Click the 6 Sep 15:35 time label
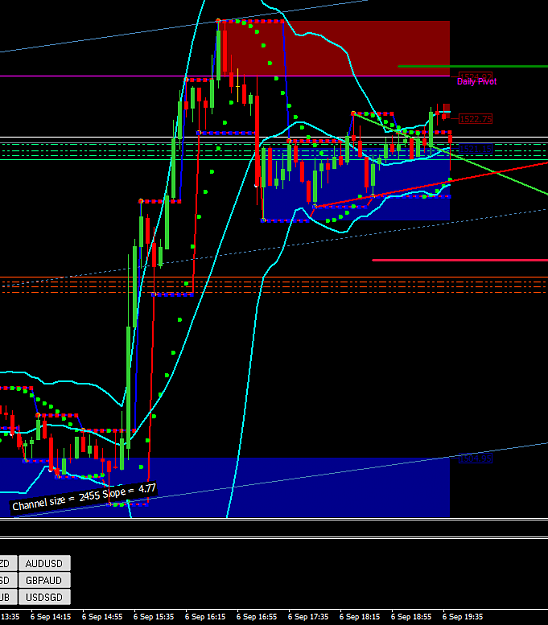 (153, 617)
